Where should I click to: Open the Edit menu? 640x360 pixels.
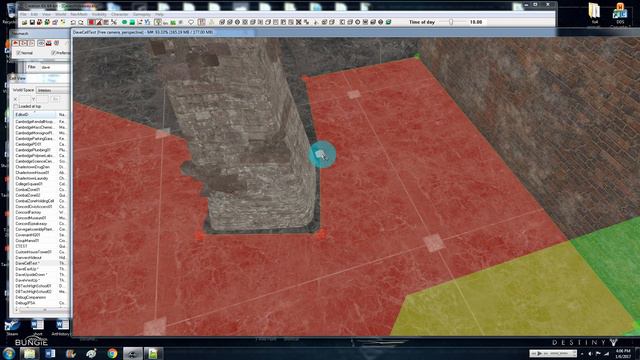(x=34, y=14)
